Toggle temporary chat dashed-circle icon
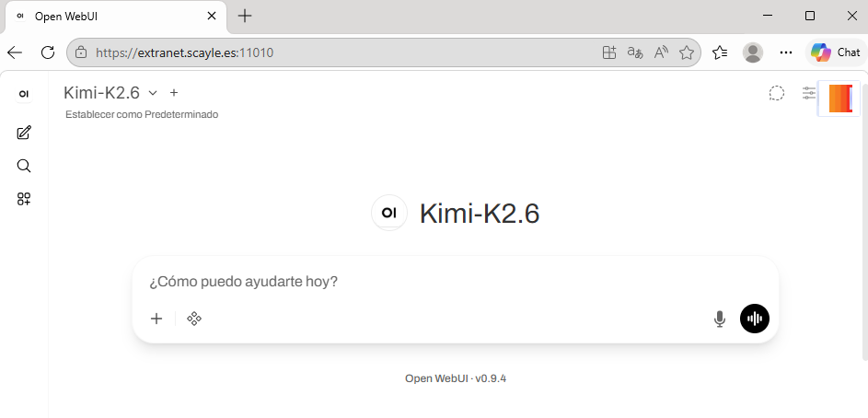The width and height of the screenshot is (868, 418). (777, 94)
